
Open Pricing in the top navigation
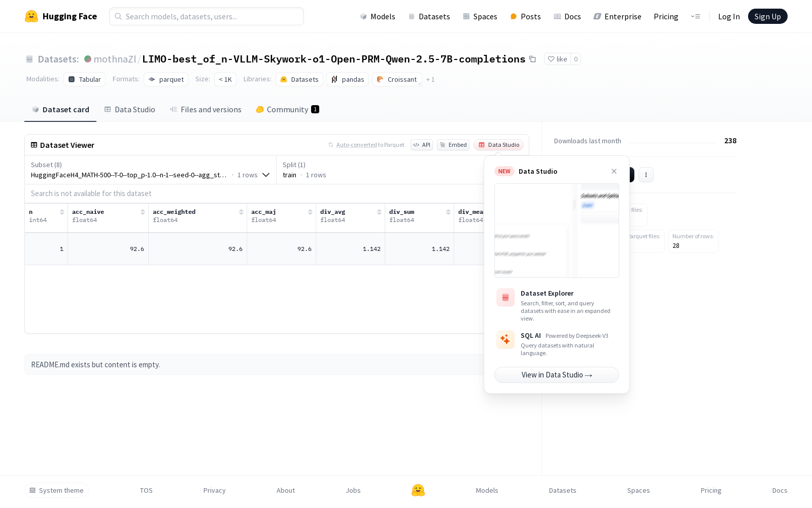pyautogui.click(x=666, y=16)
